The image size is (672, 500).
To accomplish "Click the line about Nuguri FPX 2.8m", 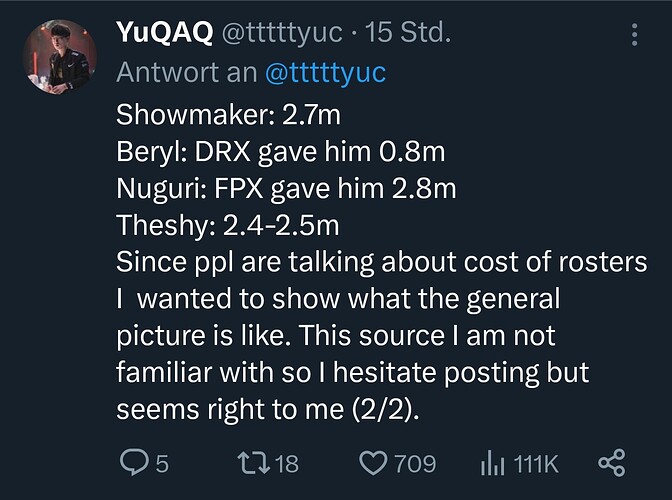I will click(286, 189).
